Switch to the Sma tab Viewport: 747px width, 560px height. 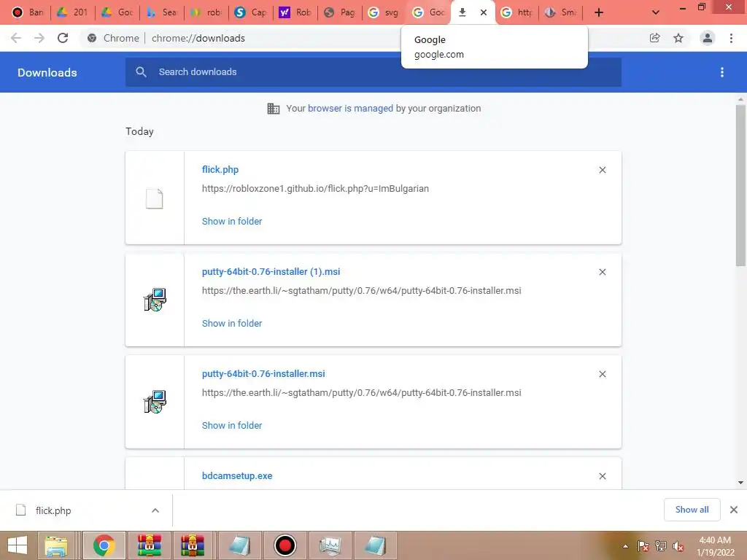pos(561,12)
